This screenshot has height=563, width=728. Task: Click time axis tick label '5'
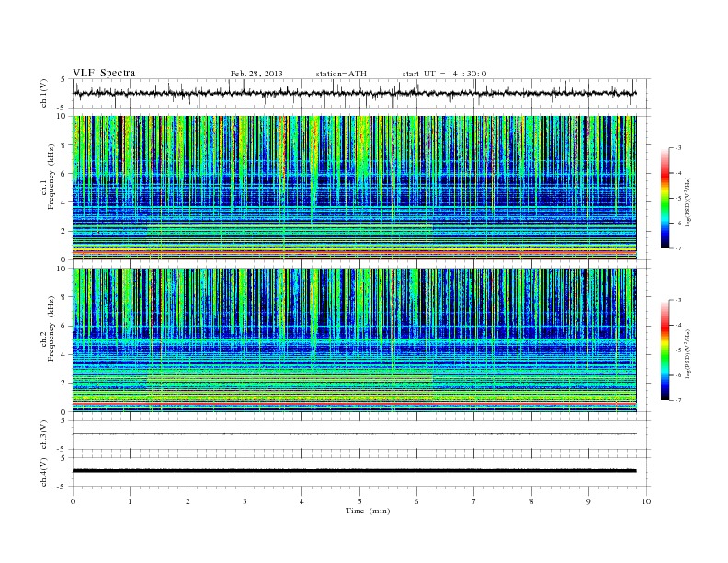point(359,501)
